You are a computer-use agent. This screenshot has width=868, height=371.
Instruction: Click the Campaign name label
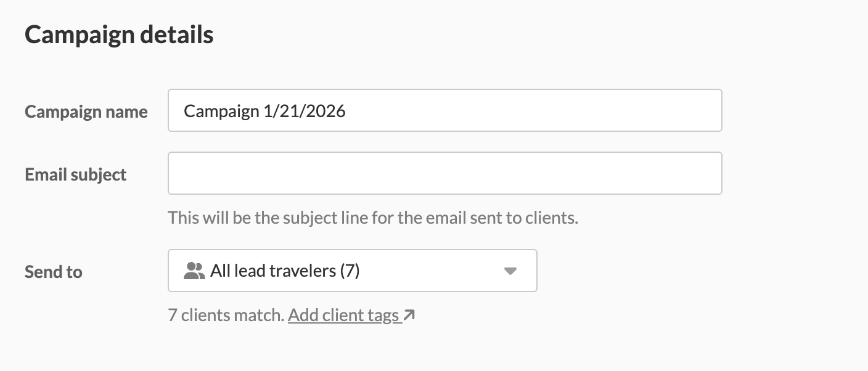click(x=86, y=112)
